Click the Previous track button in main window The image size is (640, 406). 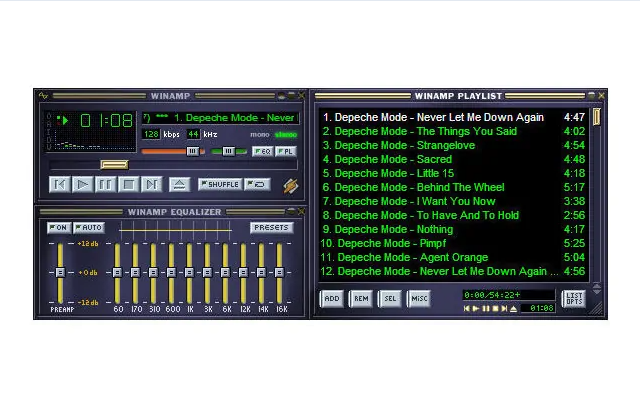(x=60, y=184)
